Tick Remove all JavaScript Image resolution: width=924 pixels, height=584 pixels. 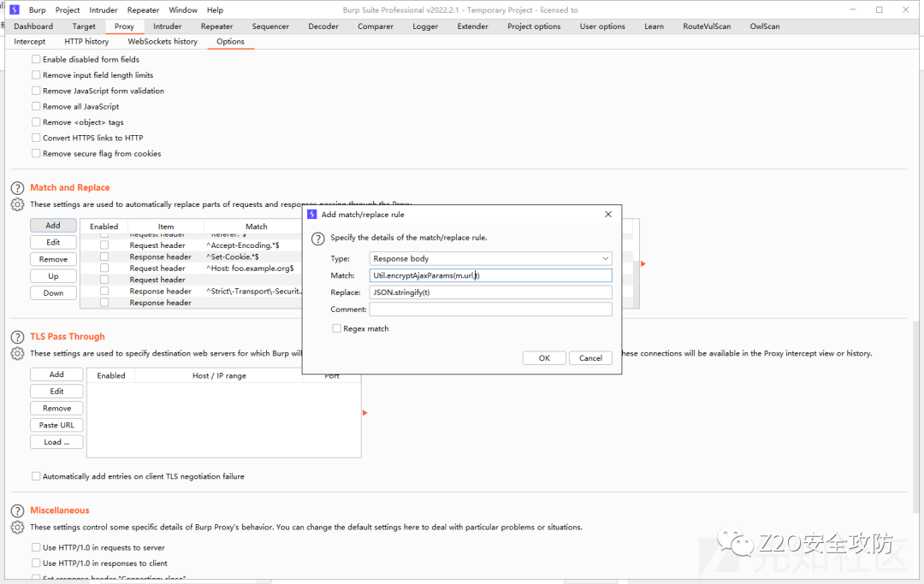[36, 107]
